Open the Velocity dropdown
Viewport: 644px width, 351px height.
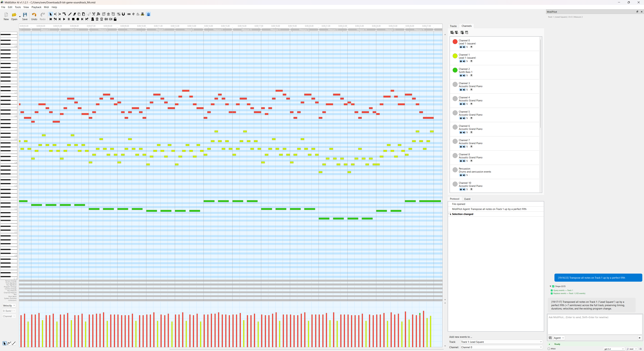pos(9,306)
